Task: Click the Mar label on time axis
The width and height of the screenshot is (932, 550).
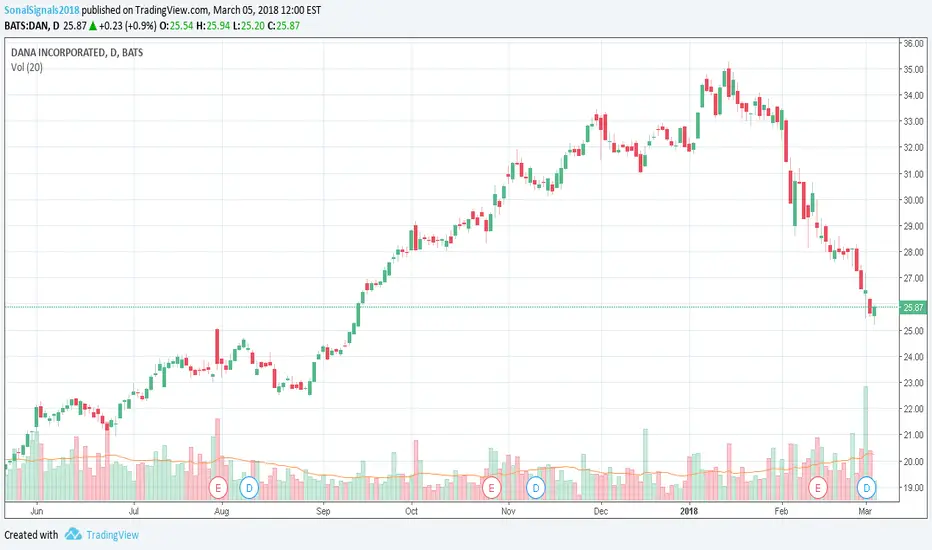Action: click(865, 511)
